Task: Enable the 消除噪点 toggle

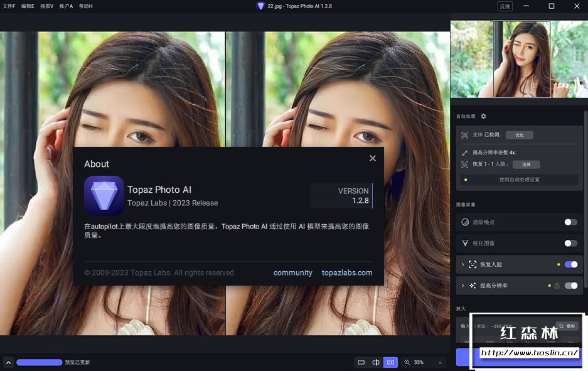Action: pyautogui.click(x=570, y=222)
